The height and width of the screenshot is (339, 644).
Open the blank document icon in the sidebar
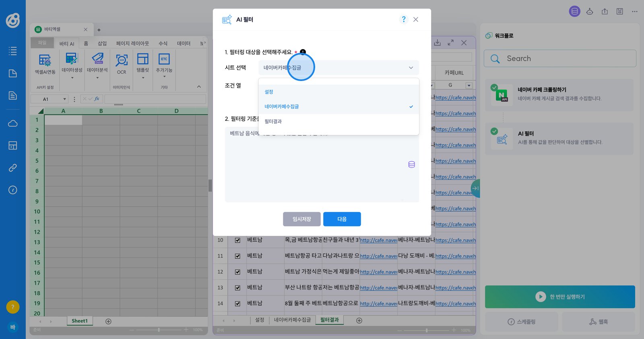coord(13,73)
